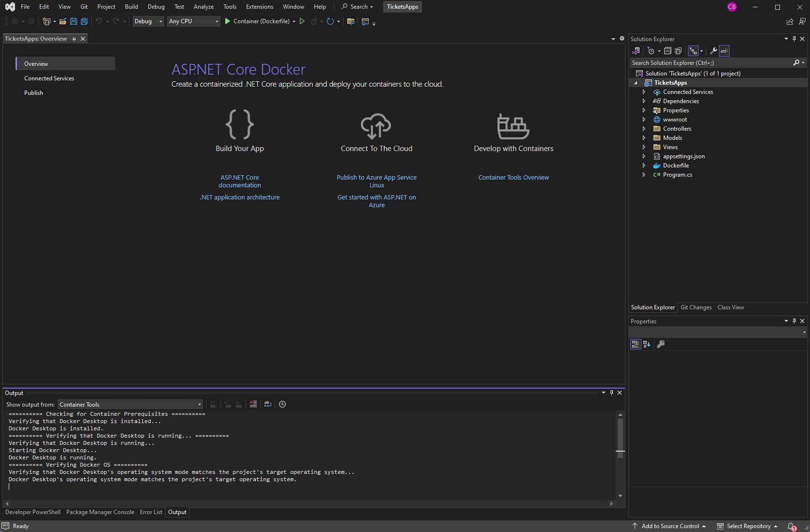Click Categorized icon in Properties panel

pos(636,344)
